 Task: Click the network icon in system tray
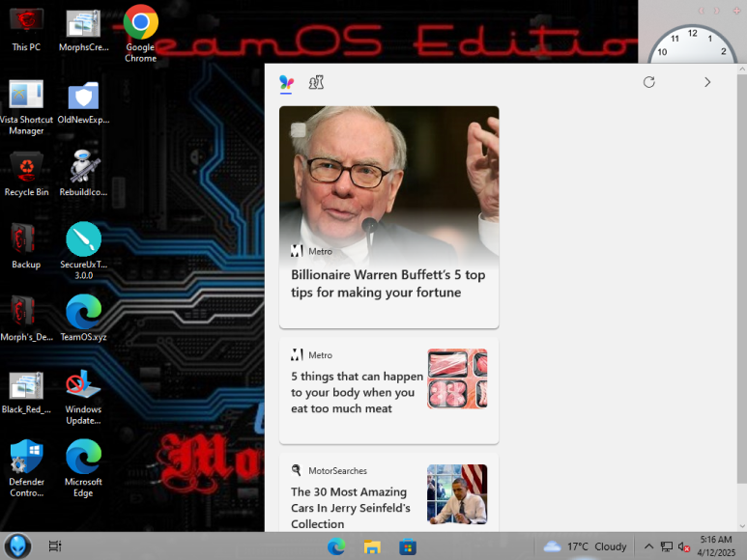(x=666, y=546)
